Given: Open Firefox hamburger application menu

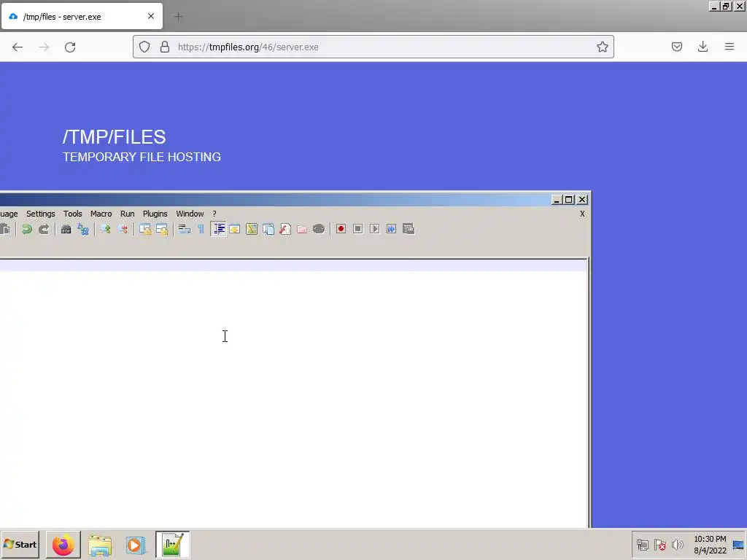Looking at the screenshot, I should click(x=729, y=47).
